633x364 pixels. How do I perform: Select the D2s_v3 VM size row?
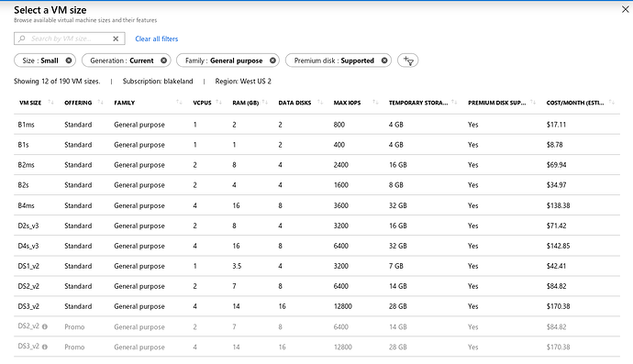pyautogui.click(x=316, y=226)
